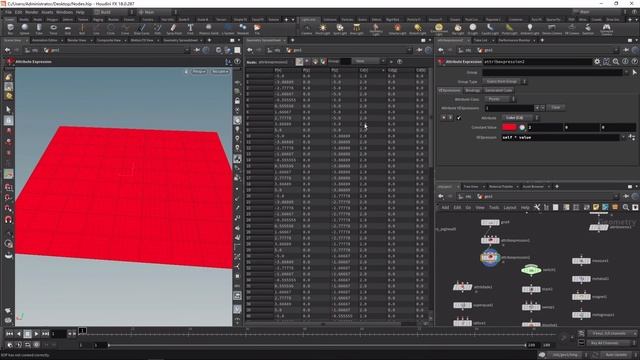Enable the attribute expression checkbox row

tap(459, 118)
